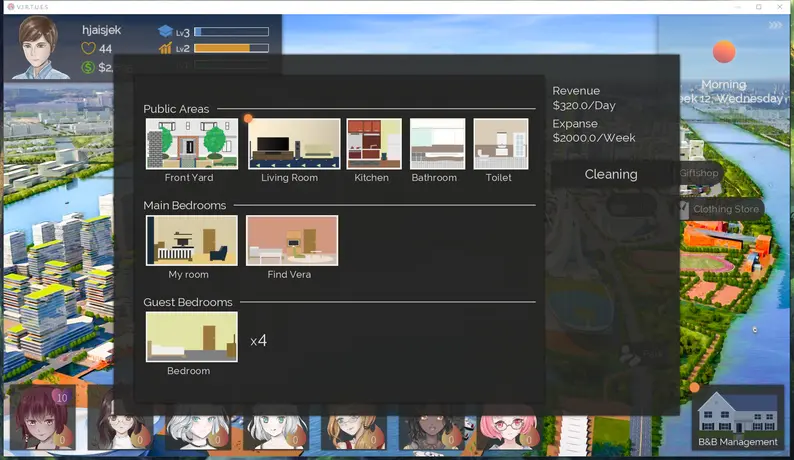Image resolution: width=794 pixels, height=460 pixels.
Task: Open B&B Management house icon
Action: [737, 415]
